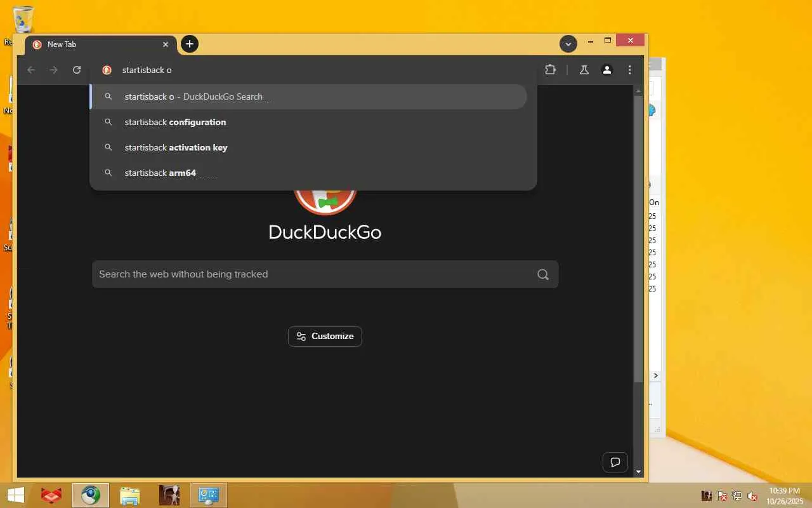Image resolution: width=812 pixels, height=508 pixels.
Task: Click the network tray icon
Action: [x=737, y=496]
